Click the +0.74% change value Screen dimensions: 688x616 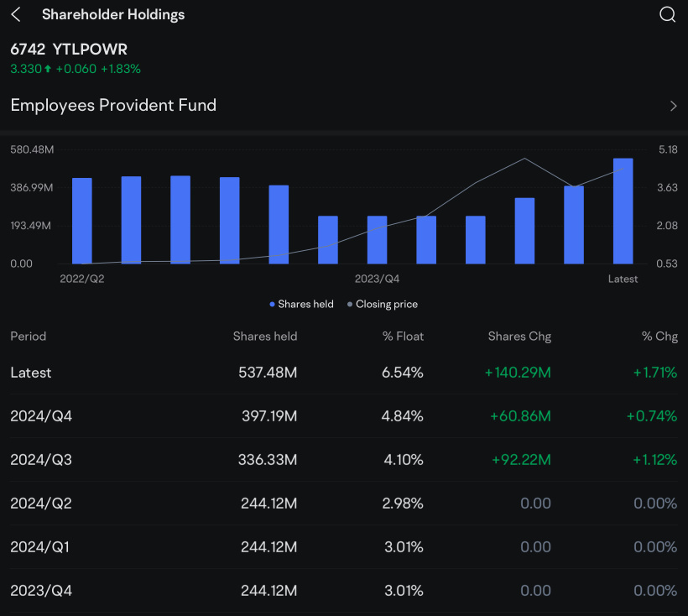[x=652, y=416]
